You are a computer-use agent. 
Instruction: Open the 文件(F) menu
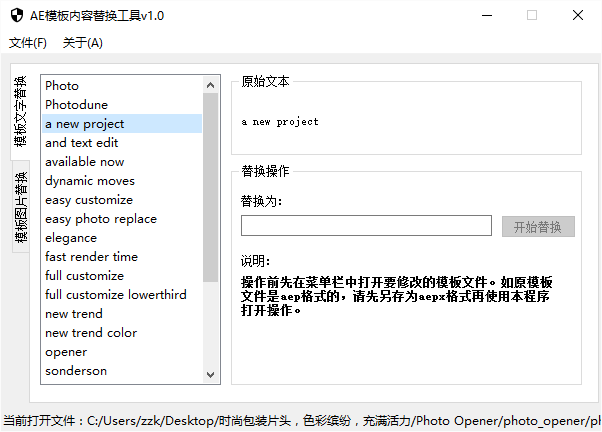[x=28, y=43]
